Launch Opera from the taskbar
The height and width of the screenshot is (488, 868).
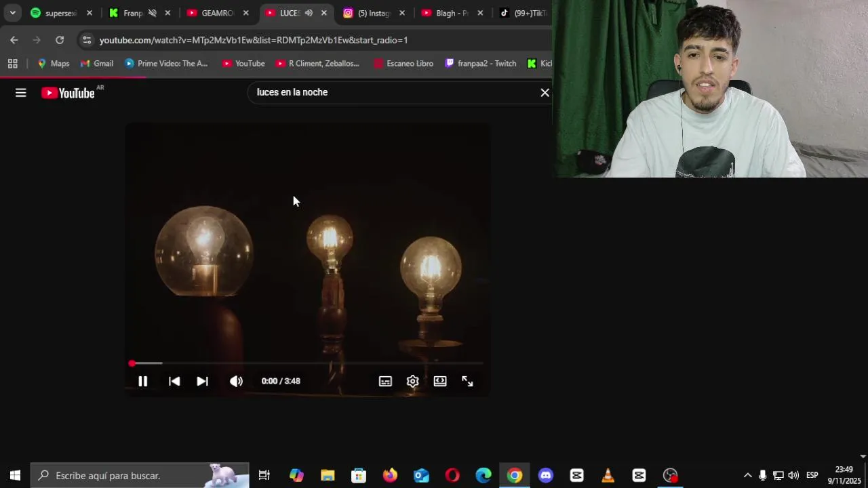point(452,475)
